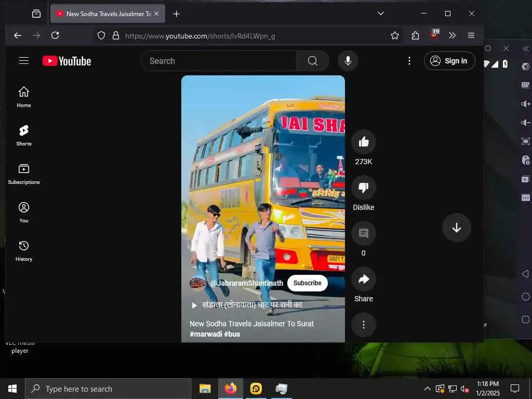Image resolution: width=532 pixels, height=399 pixels.
Task: Open the taskbar clock and date
Action: click(x=487, y=389)
